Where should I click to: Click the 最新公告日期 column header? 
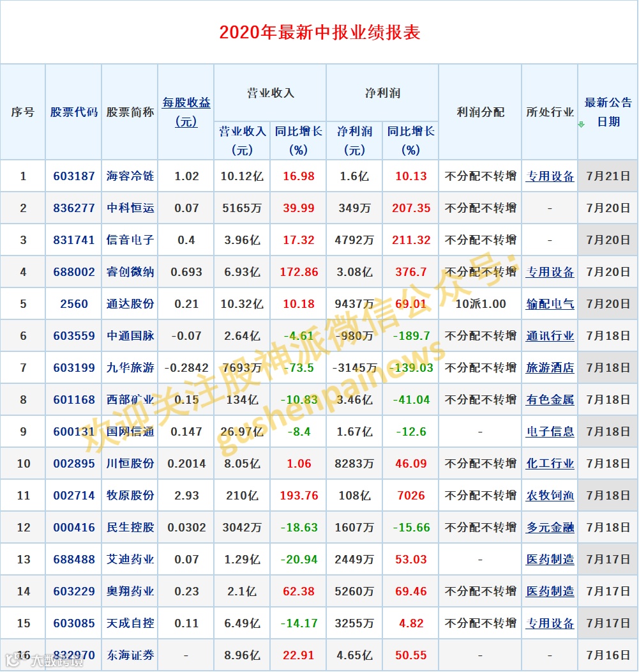(x=608, y=112)
